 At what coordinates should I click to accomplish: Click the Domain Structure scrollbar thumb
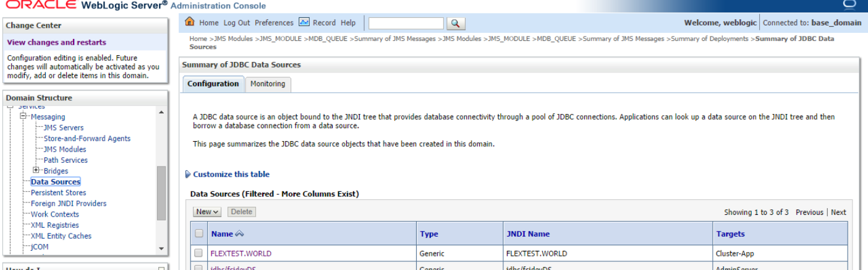coord(161,193)
